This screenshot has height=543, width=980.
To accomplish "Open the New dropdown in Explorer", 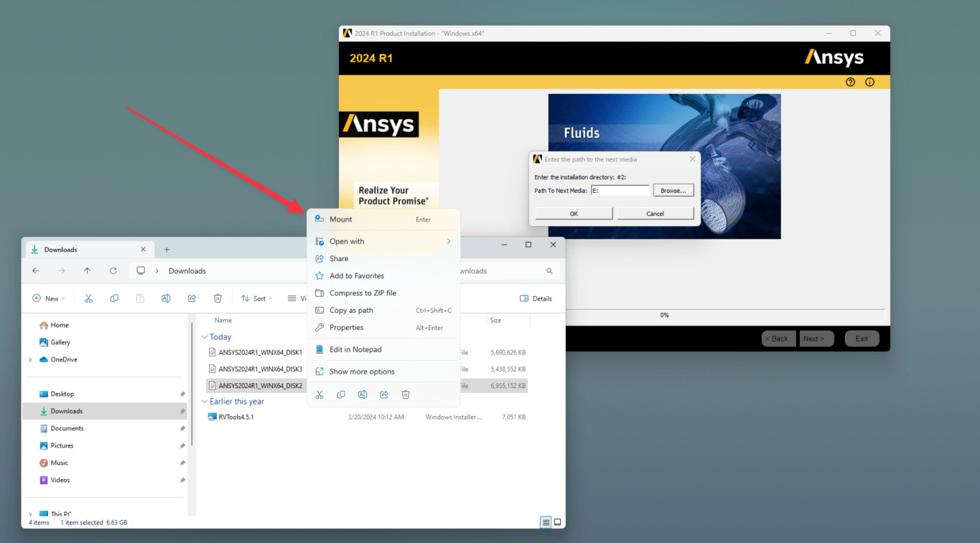I will tap(49, 298).
